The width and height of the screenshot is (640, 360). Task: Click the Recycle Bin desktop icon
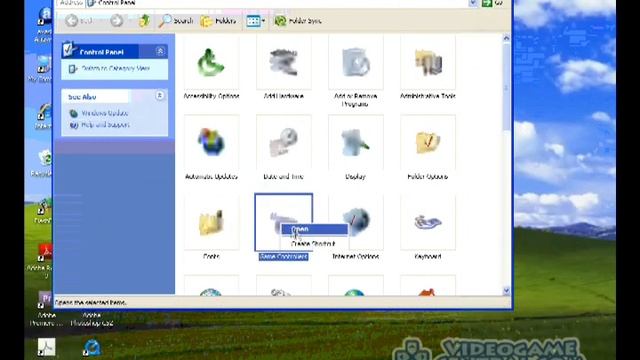43,163
